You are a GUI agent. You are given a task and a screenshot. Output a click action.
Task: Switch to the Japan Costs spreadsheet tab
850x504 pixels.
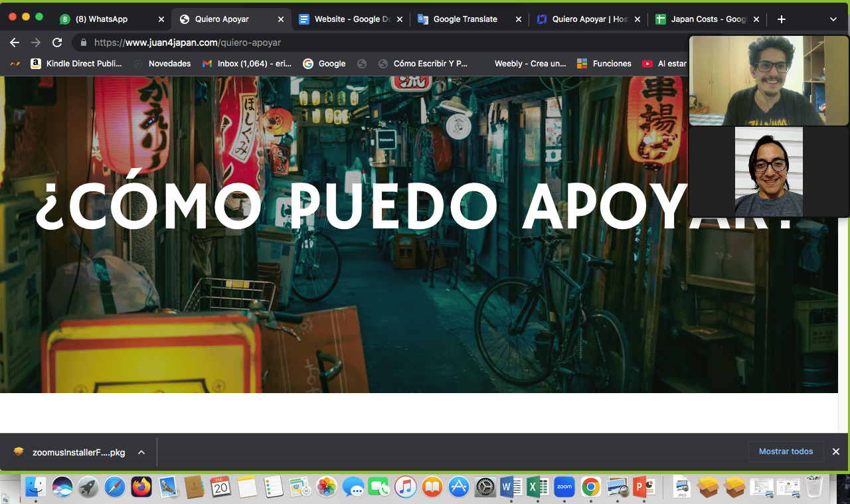[708, 19]
